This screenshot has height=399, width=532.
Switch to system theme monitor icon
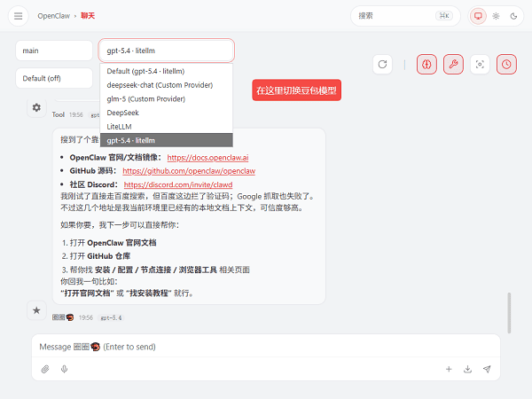(x=478, y=16)
